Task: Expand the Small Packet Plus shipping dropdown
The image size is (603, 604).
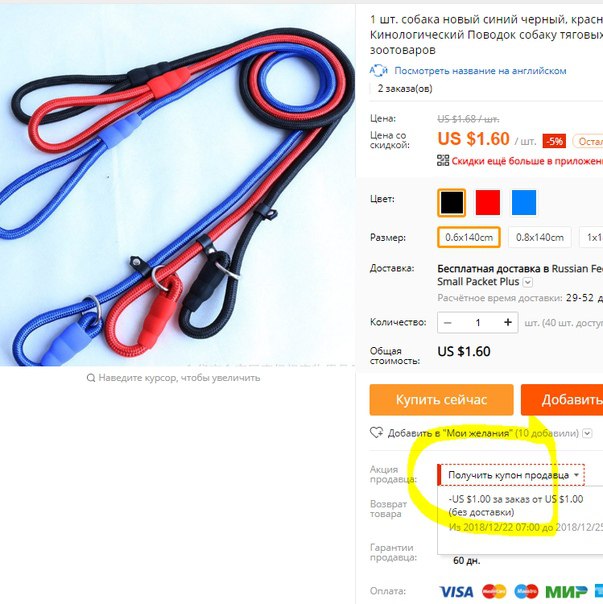Action: pos(528,282)
